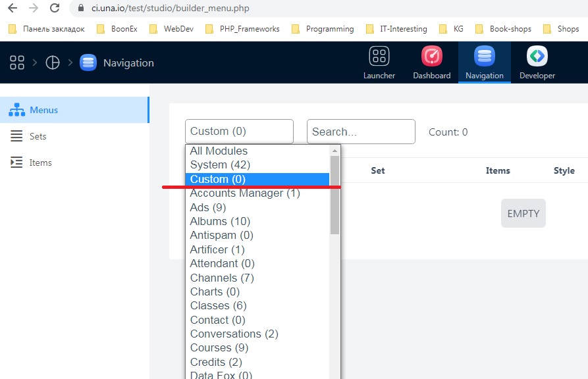Open the Developer icon in top bar
The width and height of the screenshot is (588, 379).
tap(537, 57)
